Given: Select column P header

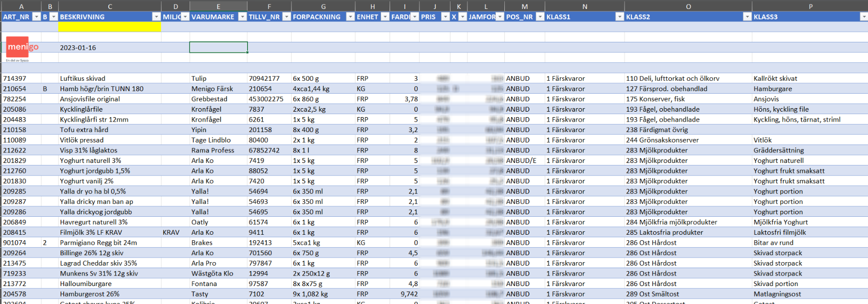Looking at the screenshot, I should 810,6.
